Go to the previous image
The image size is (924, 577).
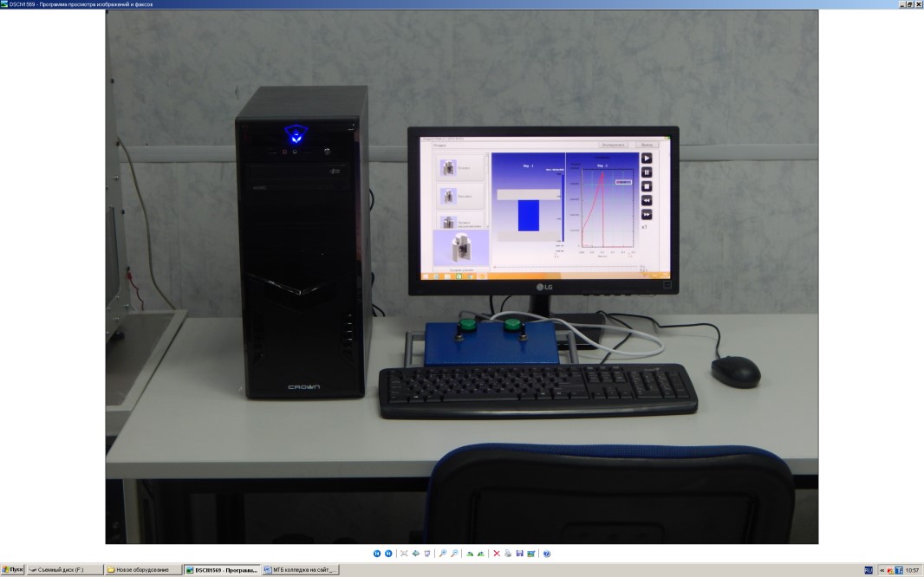point(377,554)
